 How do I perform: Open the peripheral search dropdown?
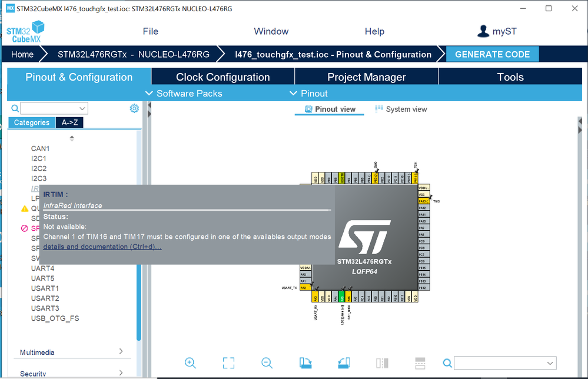[82, 108]
